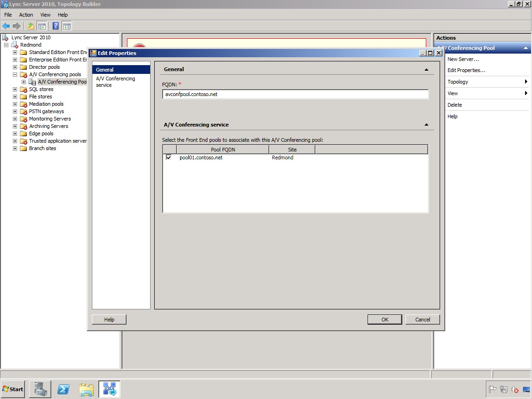This screenshot has height=399, width=532.
Task: Open PowerShell from the taskbar
Action: click(x=63, y=389)
